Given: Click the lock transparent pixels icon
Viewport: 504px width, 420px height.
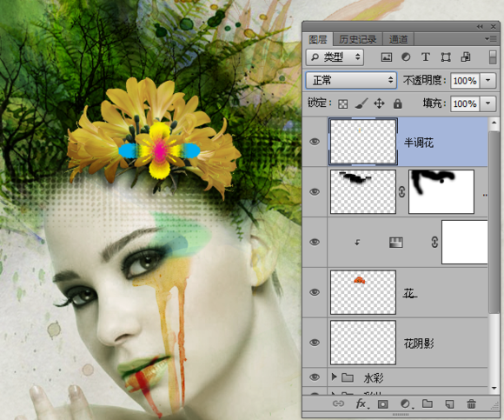Looking at the screenshot, I should [x=342, y=103].
